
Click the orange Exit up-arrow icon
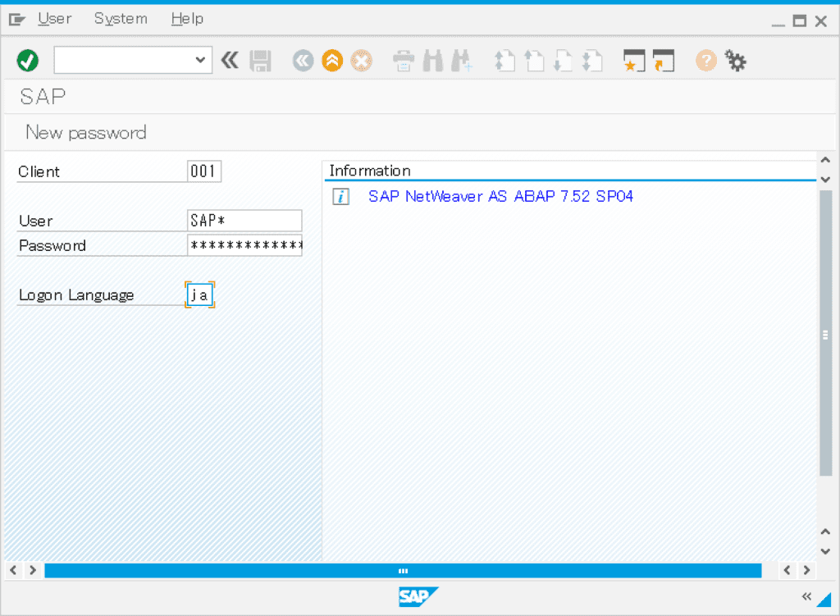332,61
